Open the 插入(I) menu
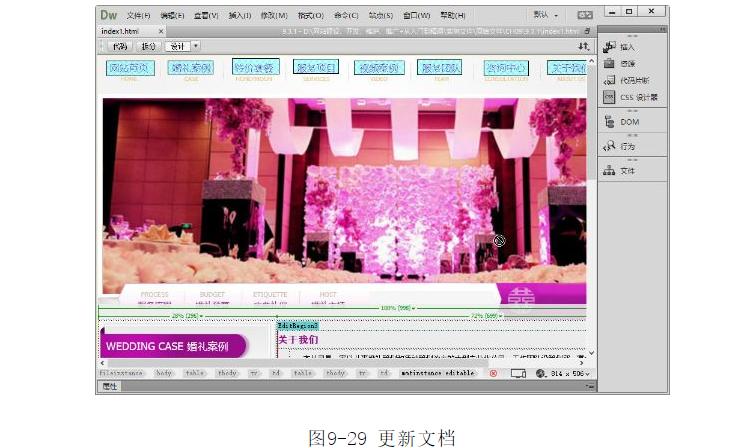741x448 pixels. (x=239, y=16)
